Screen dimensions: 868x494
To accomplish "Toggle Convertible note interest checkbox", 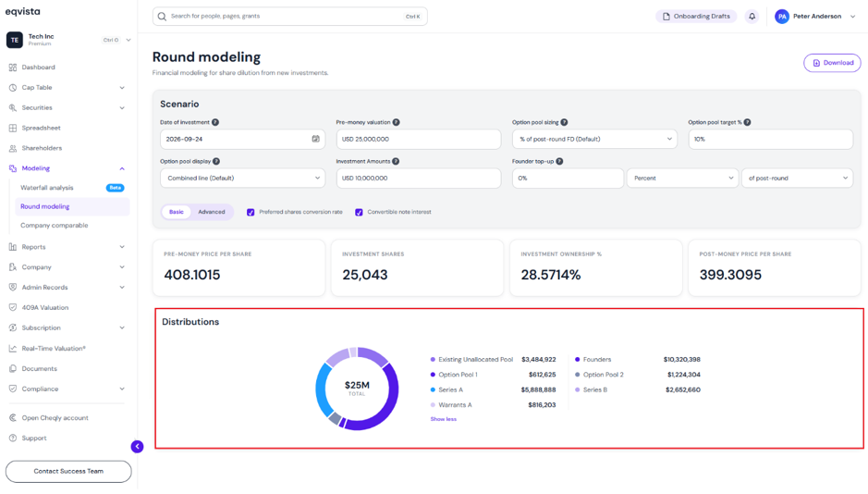I will (359, 212).
